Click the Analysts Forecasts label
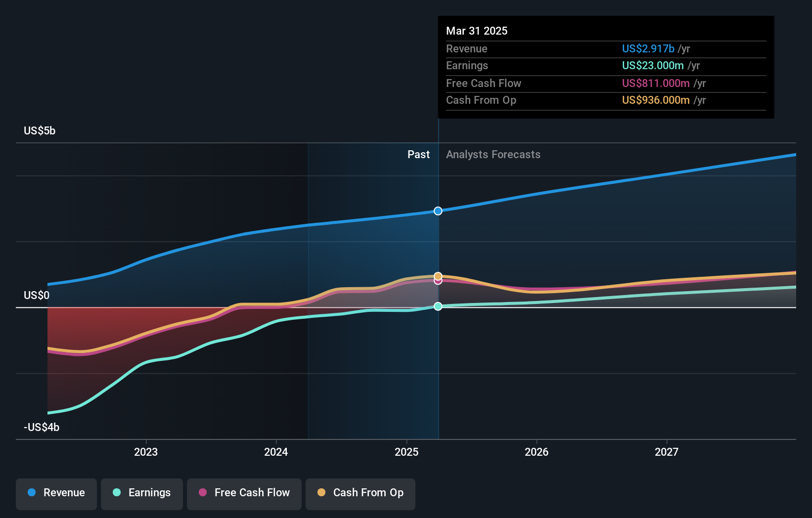The image size is (812, 518). [493, 154]
